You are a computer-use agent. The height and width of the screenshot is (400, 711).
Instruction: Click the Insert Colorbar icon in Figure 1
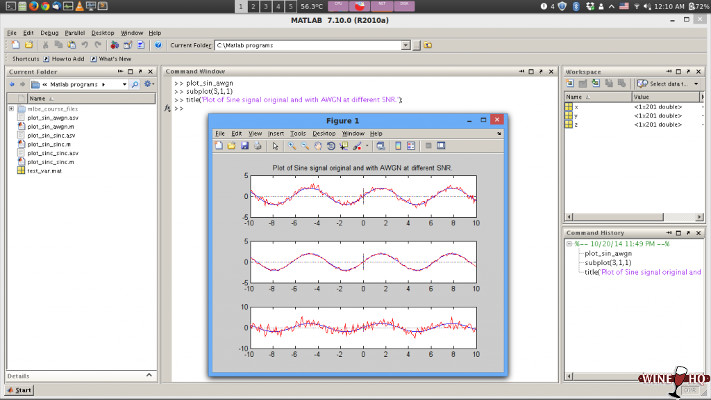(x=397, y=146)
